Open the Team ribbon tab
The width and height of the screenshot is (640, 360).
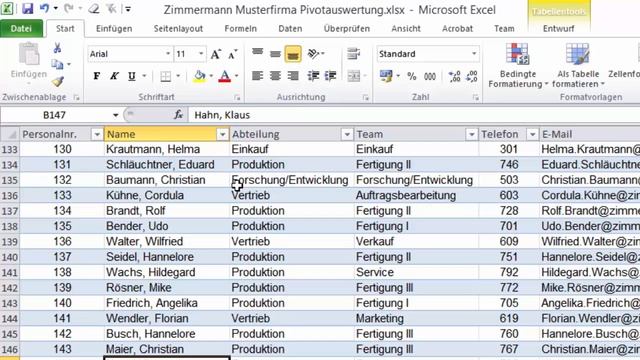click(x=504, y=29)
